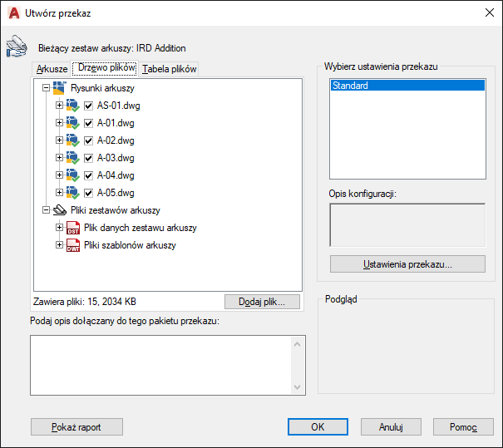The width and height of the screenshot is (503, 448).
Task: Expand the A-04.dwg tree node
Action: coord(59,175)
